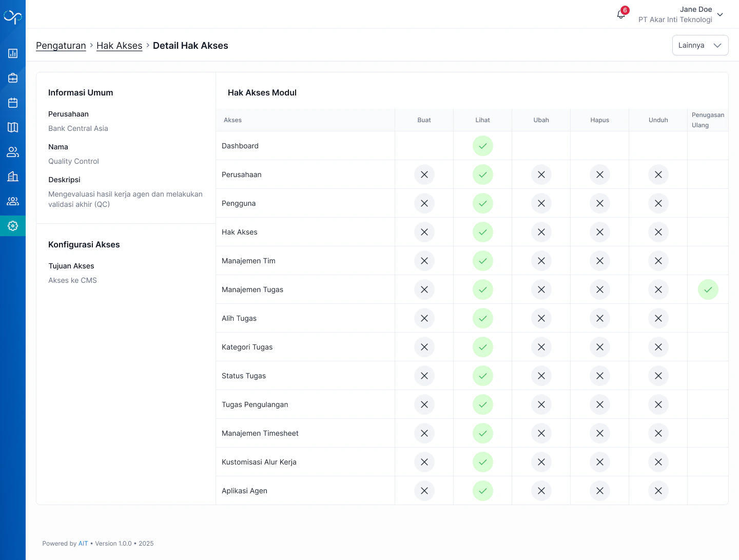The image size is (739, 560).
Task: Open the map sidebar icon
Action: coord(13,127)
